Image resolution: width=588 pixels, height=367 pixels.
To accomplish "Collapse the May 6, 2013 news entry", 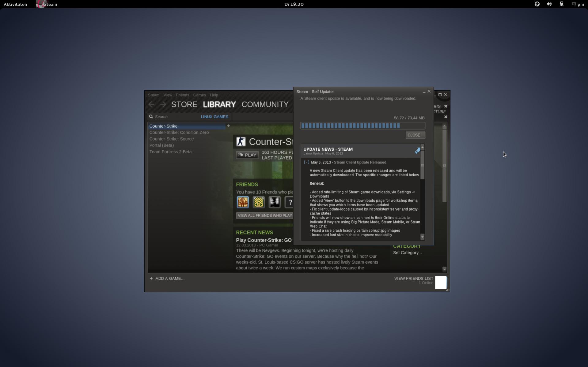I will point(306,162).
